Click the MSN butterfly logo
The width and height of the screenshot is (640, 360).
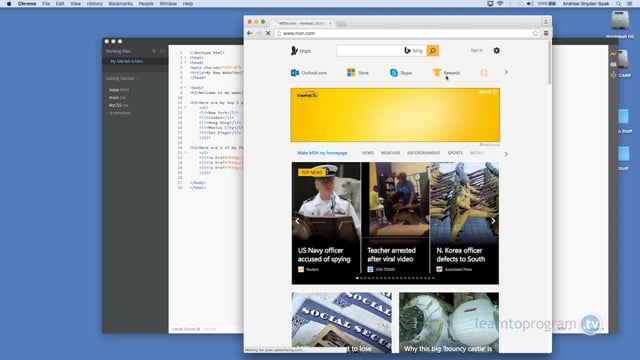coord(300,51)
